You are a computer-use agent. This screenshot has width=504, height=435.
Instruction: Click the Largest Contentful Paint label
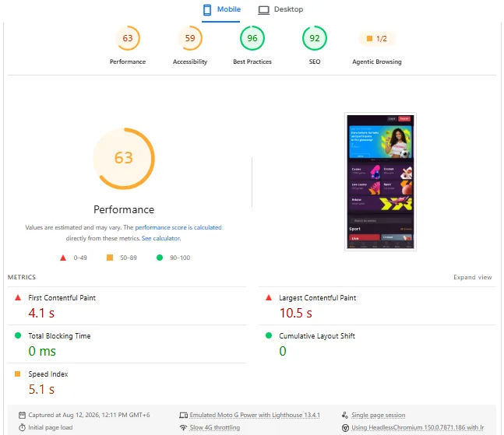click(318, 297)
